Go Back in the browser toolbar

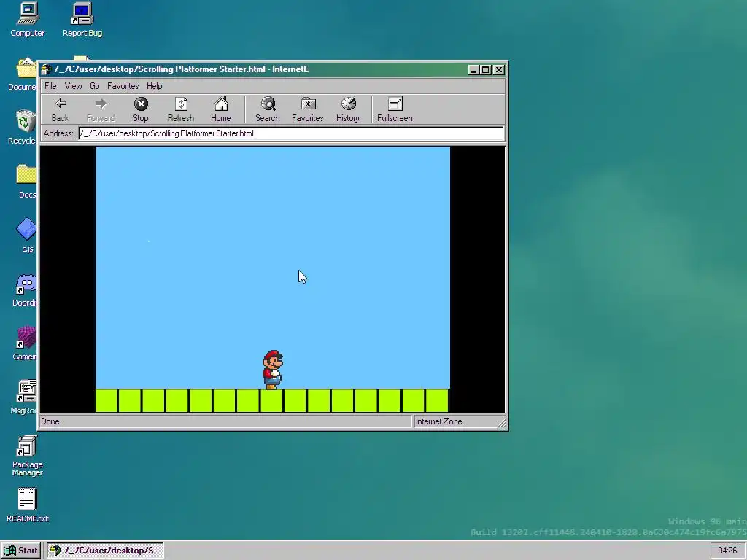pos(60,109)
